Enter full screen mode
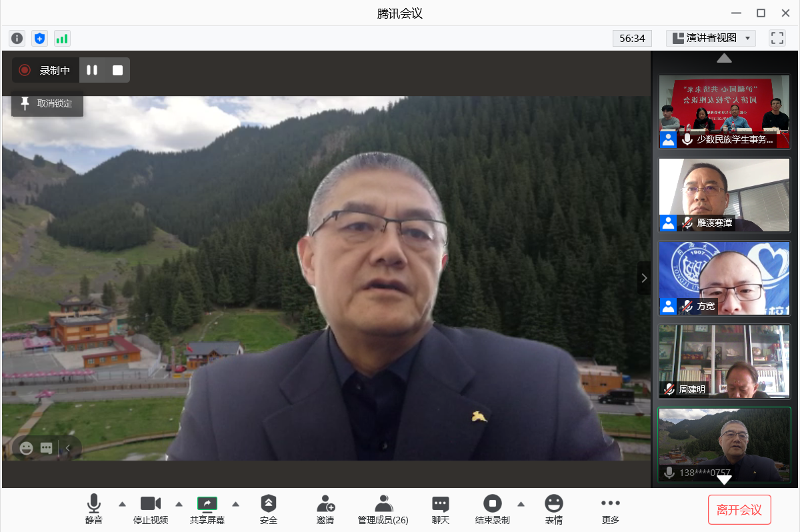This screenshot has height=532, width=800. tap(777, 38)
